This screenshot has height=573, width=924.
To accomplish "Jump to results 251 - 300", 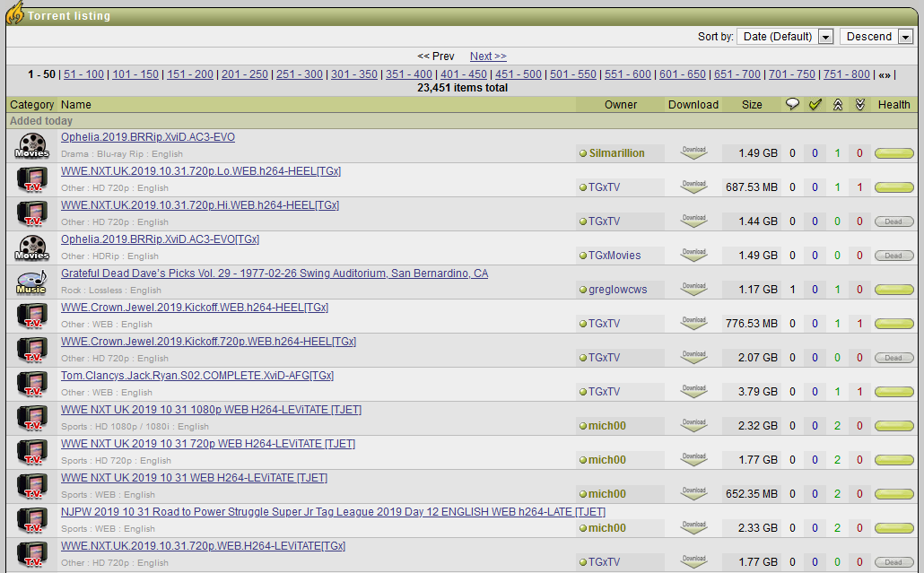I will [300, 74].
